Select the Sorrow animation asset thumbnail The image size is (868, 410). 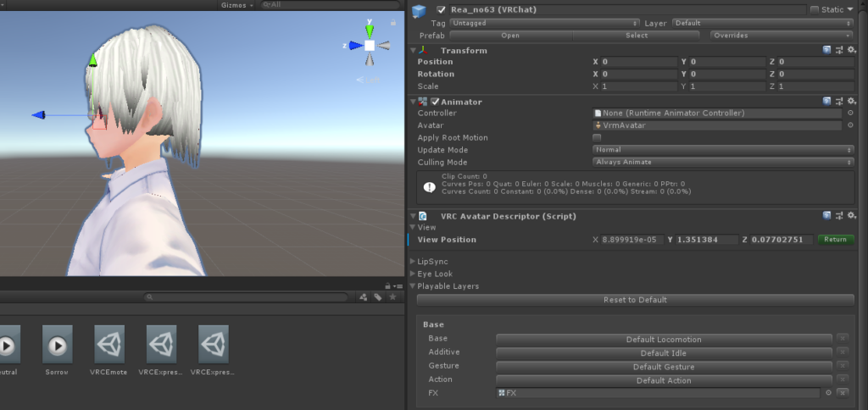coord(57,345)
